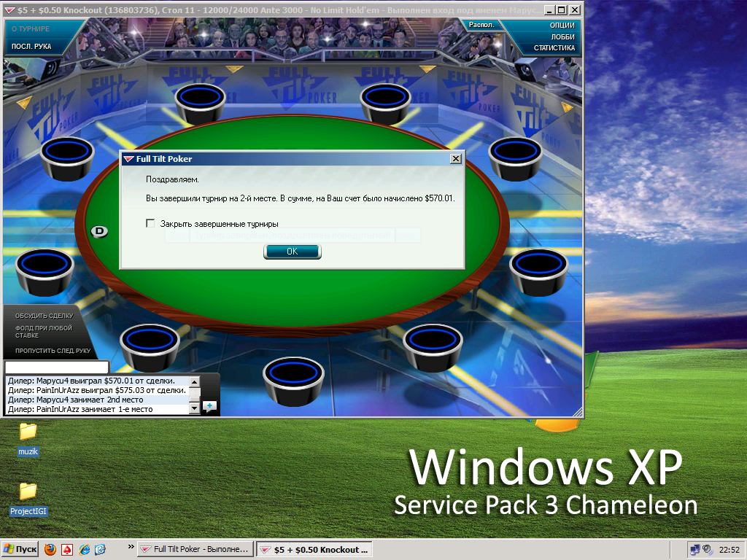
Task: Select chat line 'Марусц4 занимает 2nd место'
Action: (x=98, y=400)
